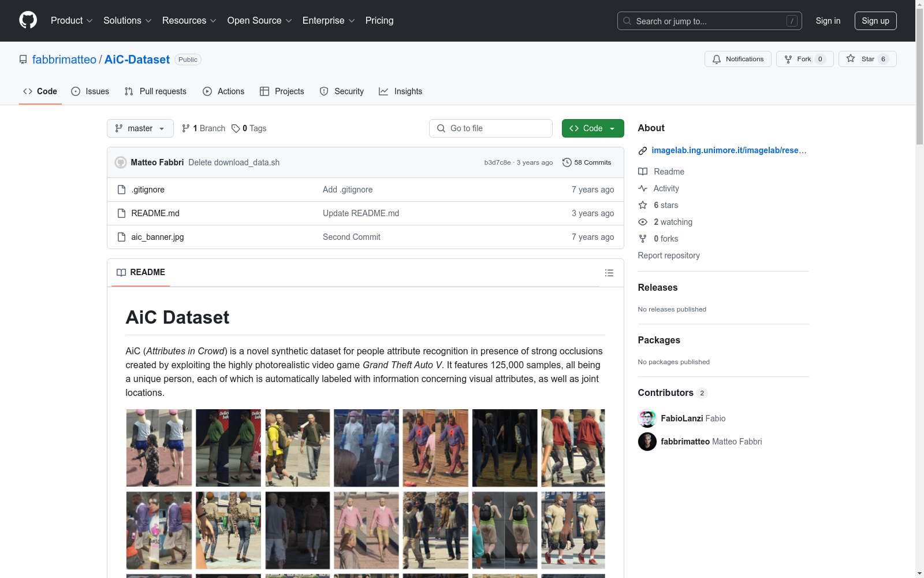Click Report repository
Screen dimensions: 924x578
669,255
